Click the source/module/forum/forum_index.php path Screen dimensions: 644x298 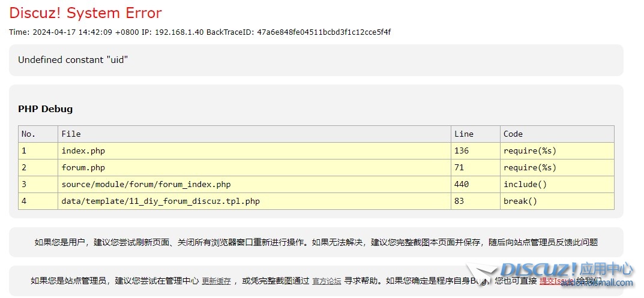pyautogui.click(x=146, y=184)
